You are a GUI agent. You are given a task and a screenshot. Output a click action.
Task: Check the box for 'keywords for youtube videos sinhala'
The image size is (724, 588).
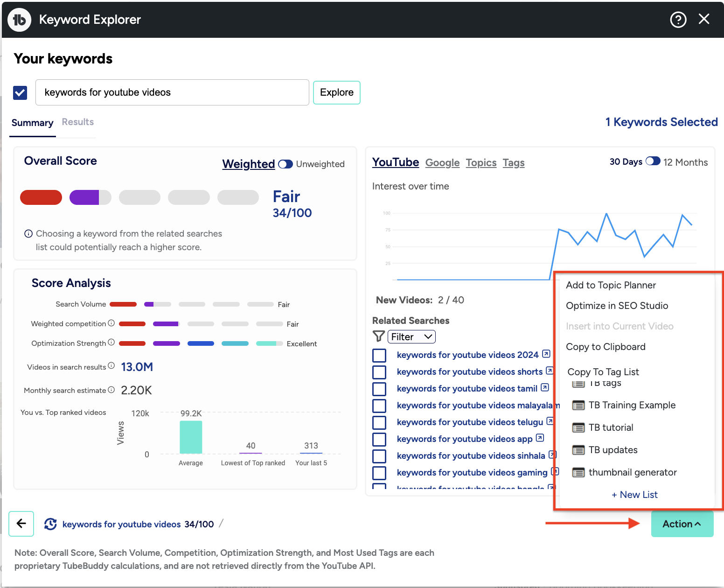pos(379,456)
